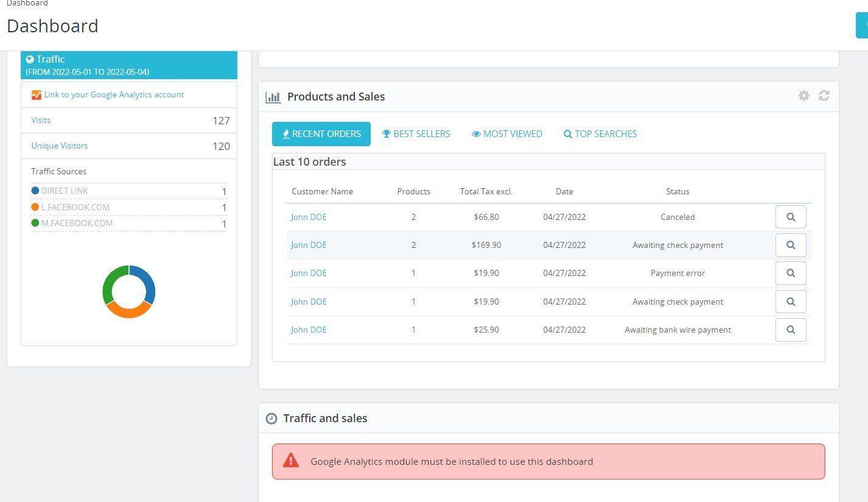Open the Visits link
The width and height of the screenshot is (868, 502).
pyautogui.click(x=41, y=120)
